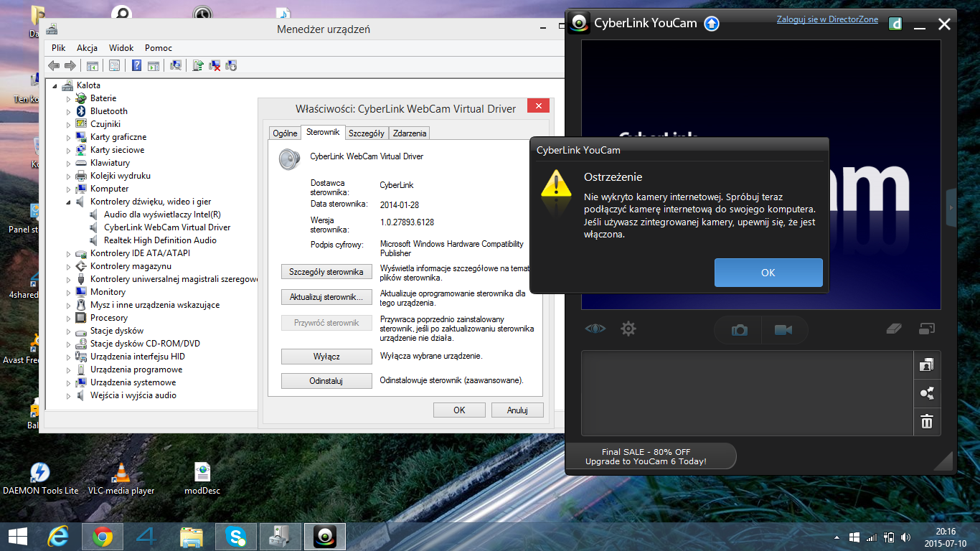980x551 pixels.
Task: Open the Plik menu
Action: coord(59,48)
